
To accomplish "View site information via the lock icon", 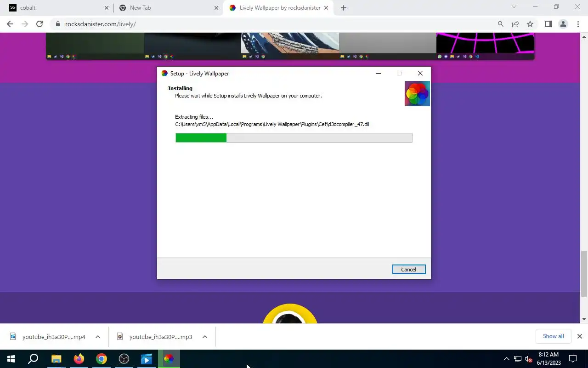I will pos(58,24).
